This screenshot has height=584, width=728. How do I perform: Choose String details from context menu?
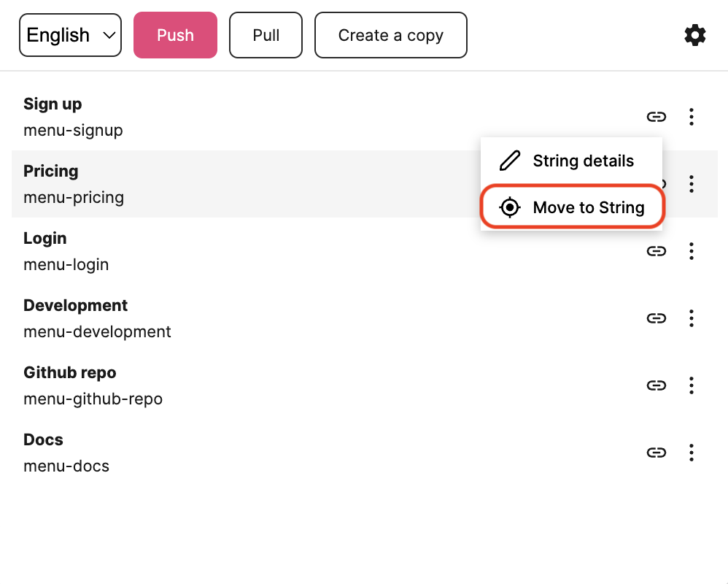[x=572, y=161]
